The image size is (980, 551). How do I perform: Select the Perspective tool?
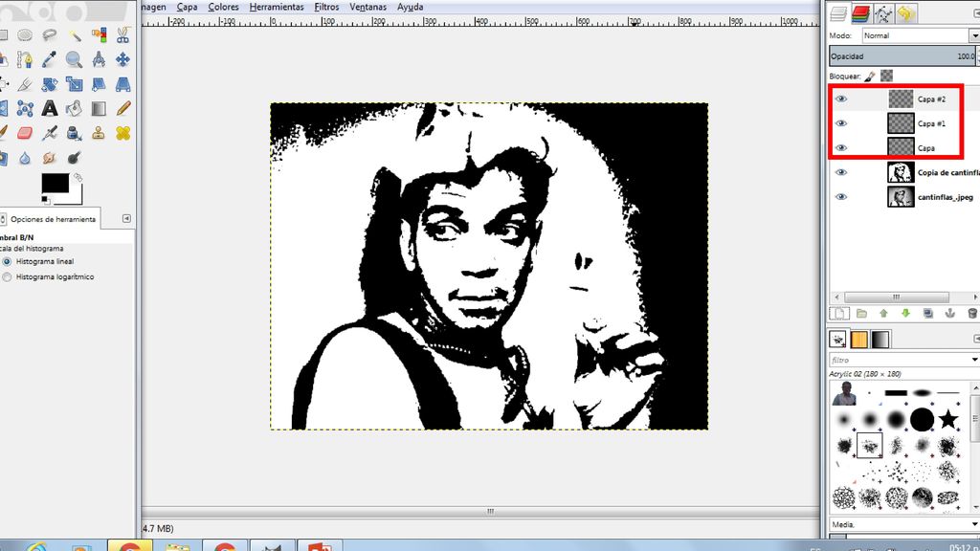(x=123, y=84)
